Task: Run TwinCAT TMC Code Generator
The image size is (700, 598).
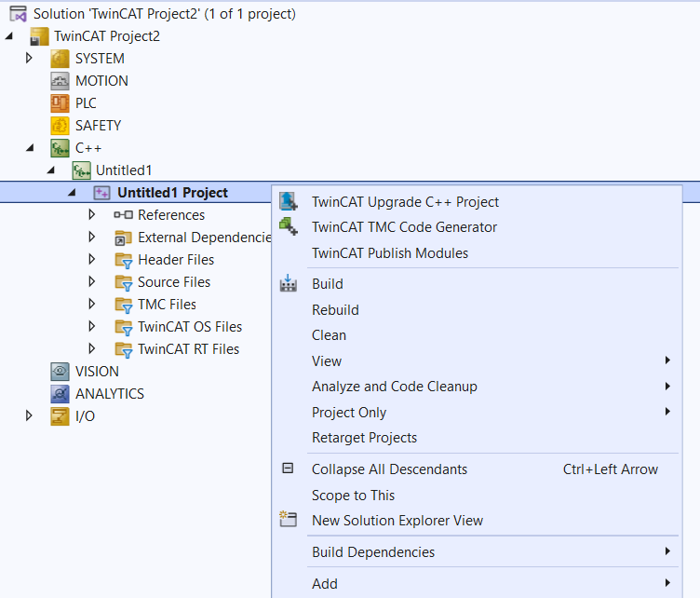Action: [477, 227]
